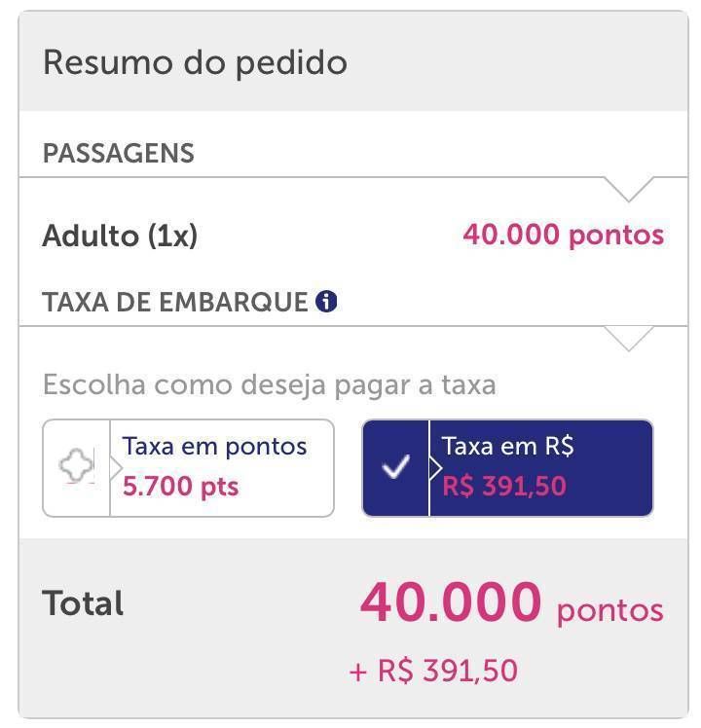The image size is (701, 728).
Task: Click the large 40.000 pontos total
Action: [512, 603]
